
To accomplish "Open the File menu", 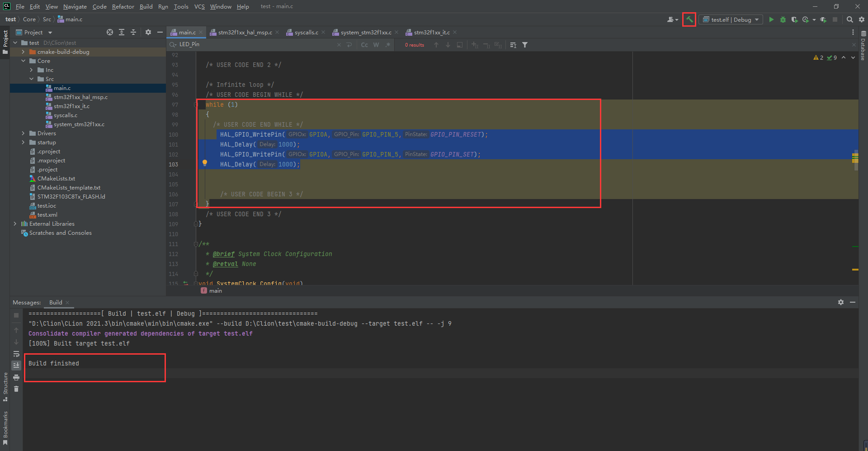I will 20,6.
